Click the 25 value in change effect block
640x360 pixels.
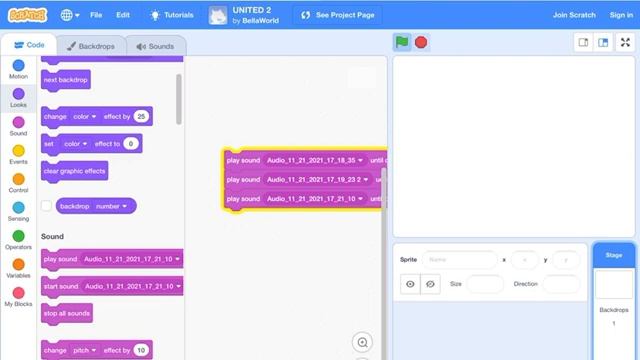(141, 116)
